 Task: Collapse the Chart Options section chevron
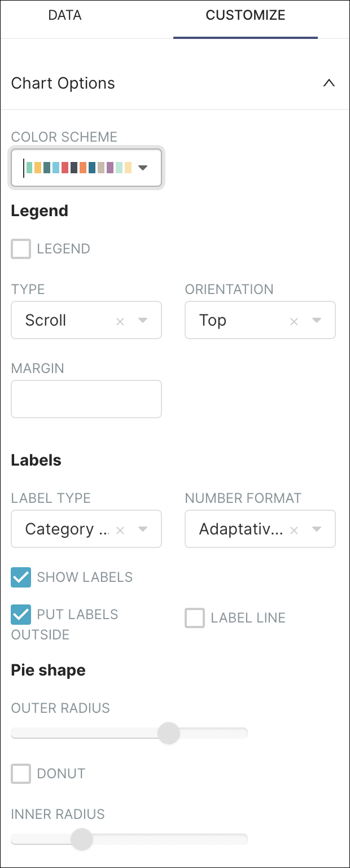(329, 83)
